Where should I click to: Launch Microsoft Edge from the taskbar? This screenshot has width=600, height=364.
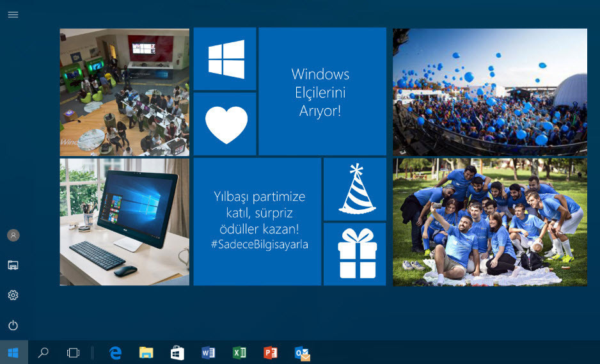pyautogui.click(x=115, y=352)
